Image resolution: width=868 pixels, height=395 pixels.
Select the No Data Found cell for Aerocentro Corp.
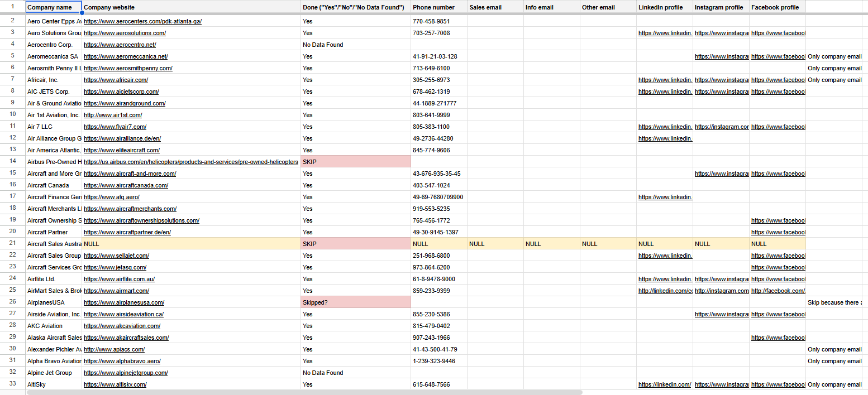(x=354, y=45)
